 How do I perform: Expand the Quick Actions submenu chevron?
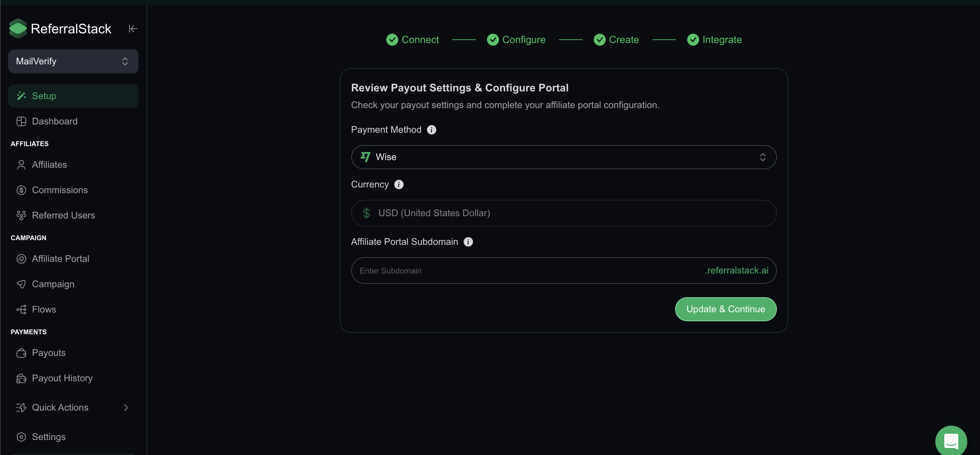click(x=126, y=408)
